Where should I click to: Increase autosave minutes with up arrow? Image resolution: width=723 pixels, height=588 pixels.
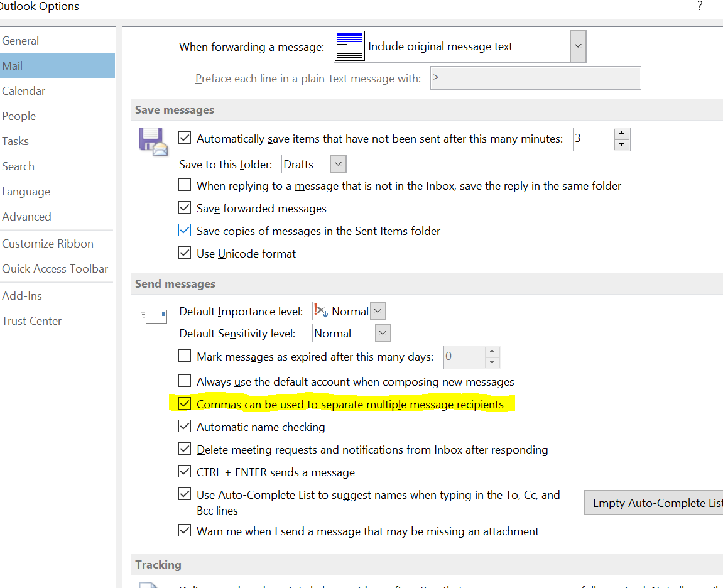click(622, 134)
